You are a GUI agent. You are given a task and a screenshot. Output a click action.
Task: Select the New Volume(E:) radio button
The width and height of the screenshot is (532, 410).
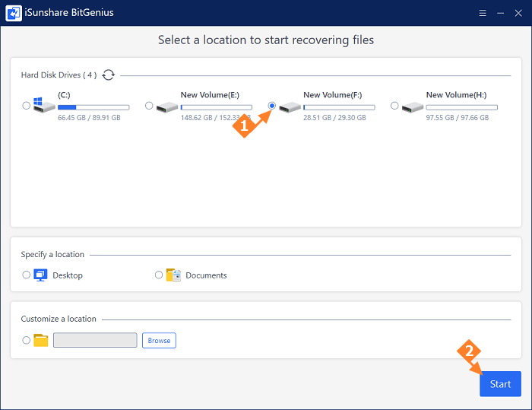[x=149, y=106]
